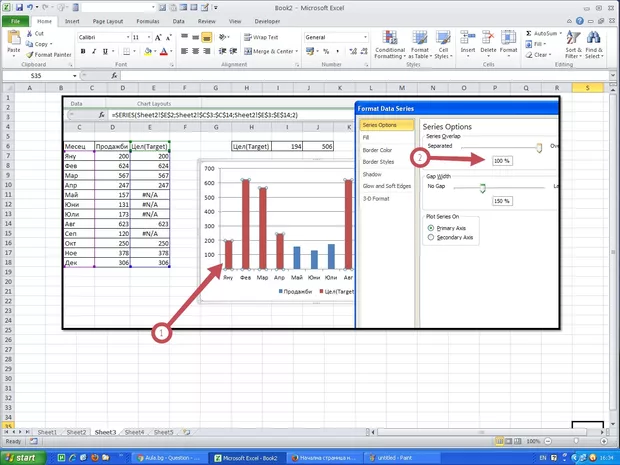Click the Paste icon in Clipboard group
620x465 pixels.
coord(14,40)
